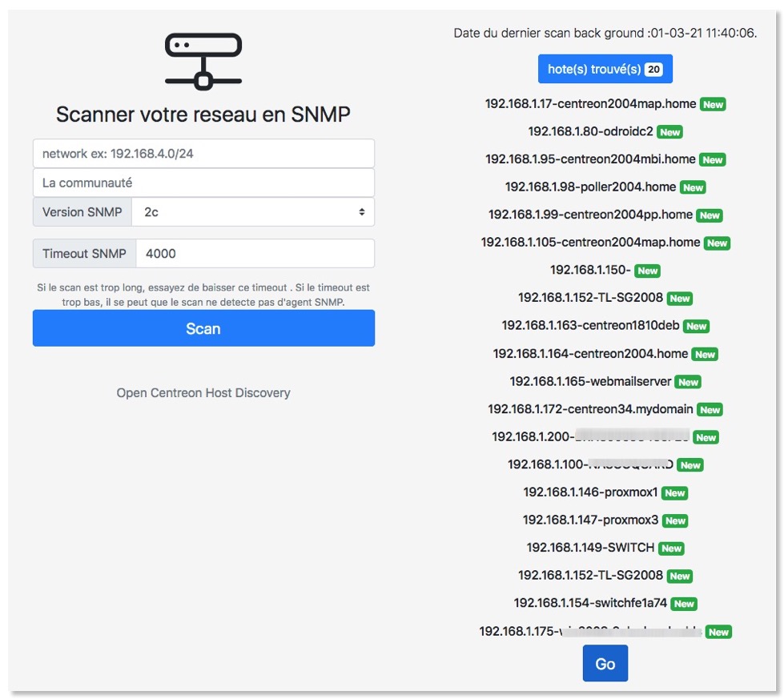The width and height of the screenshot is (784, 699).
Task: Click the Timeout SNMP value field
Action: pyautogui.click(x=254, y=254)
